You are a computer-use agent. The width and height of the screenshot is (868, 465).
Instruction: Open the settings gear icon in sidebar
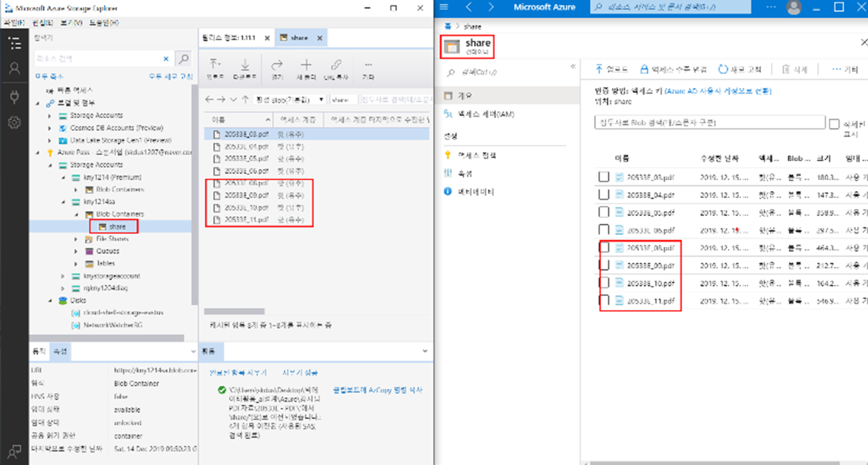click(14, 122)
